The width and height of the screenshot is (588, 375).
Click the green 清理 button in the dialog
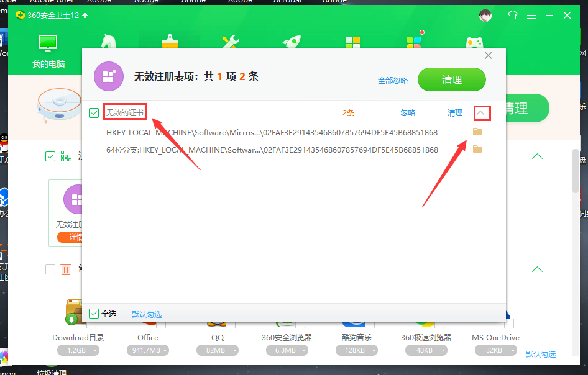point(451,79)
